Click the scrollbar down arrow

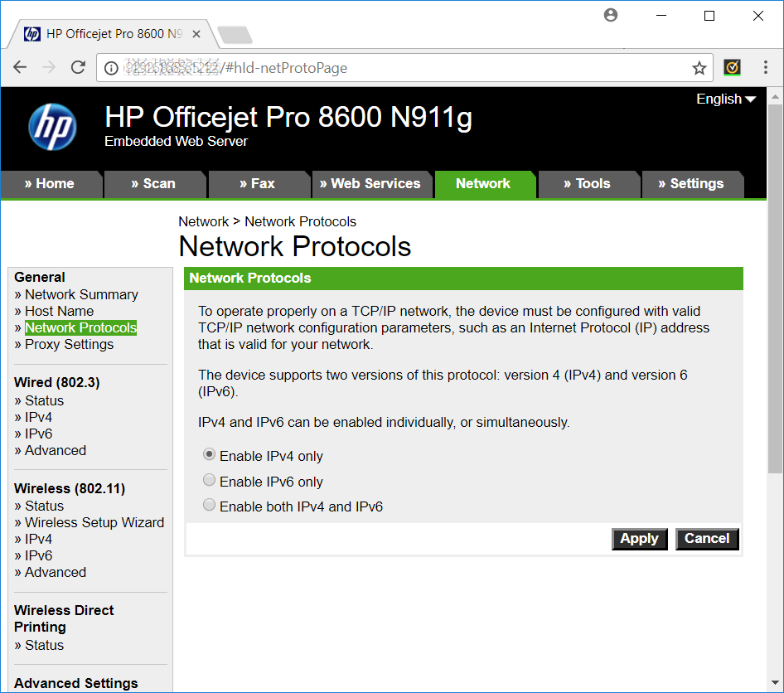[x=775, y=682]
